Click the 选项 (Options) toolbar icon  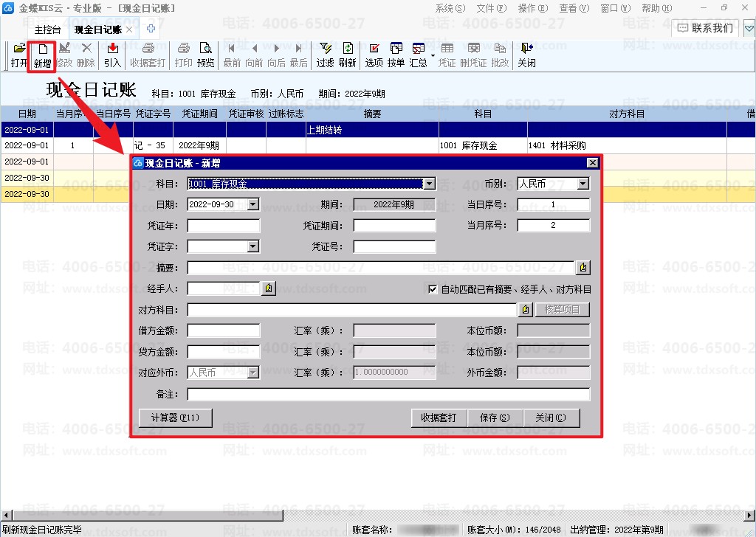click(374, 55)
